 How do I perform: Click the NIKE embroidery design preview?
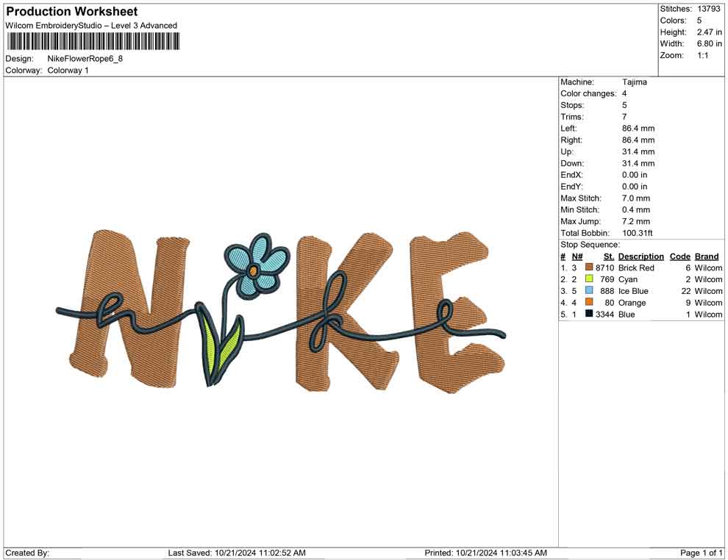click(x=282, y=312)
